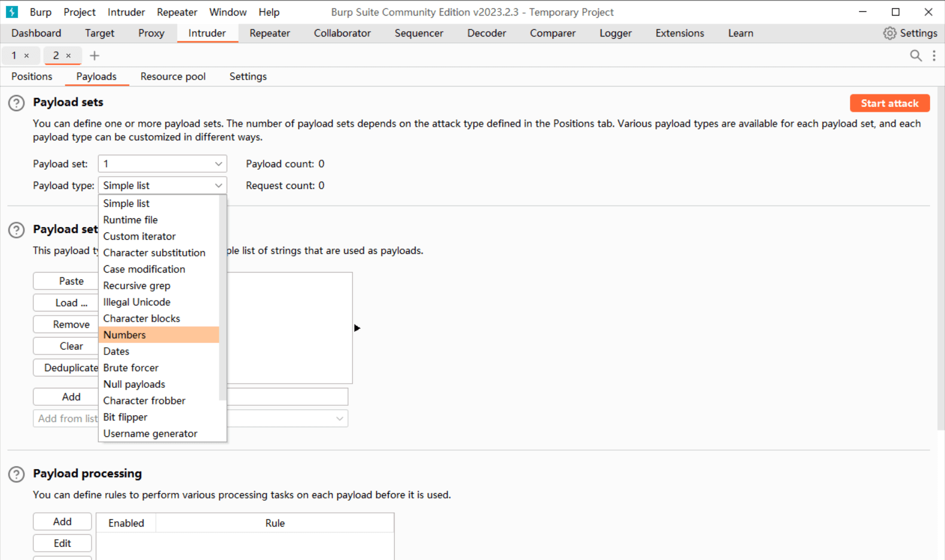Expand the Payload set dropdown
Viewport: 945px width, 560px height.
(x=218, y=164)
